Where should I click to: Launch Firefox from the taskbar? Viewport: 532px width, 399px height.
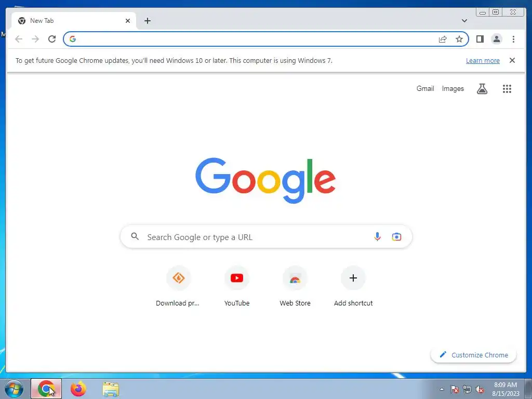78,389
